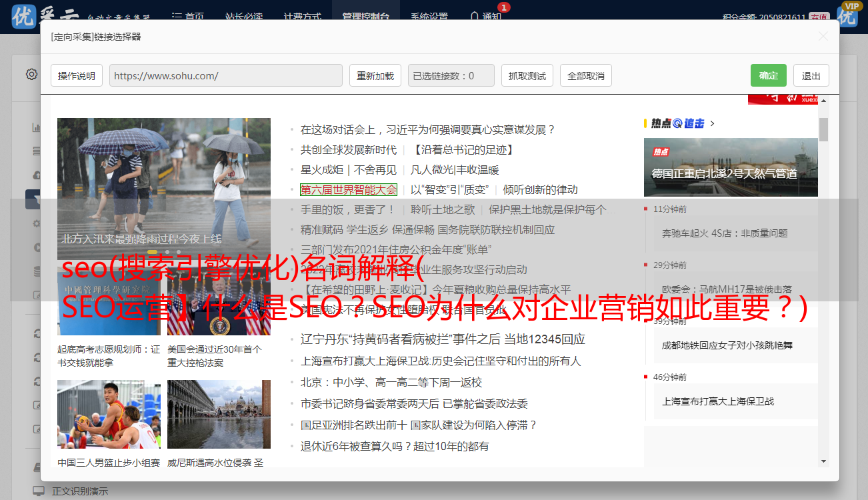Click the 退出 exit button
868x500 pixels.
pos(811,75)
